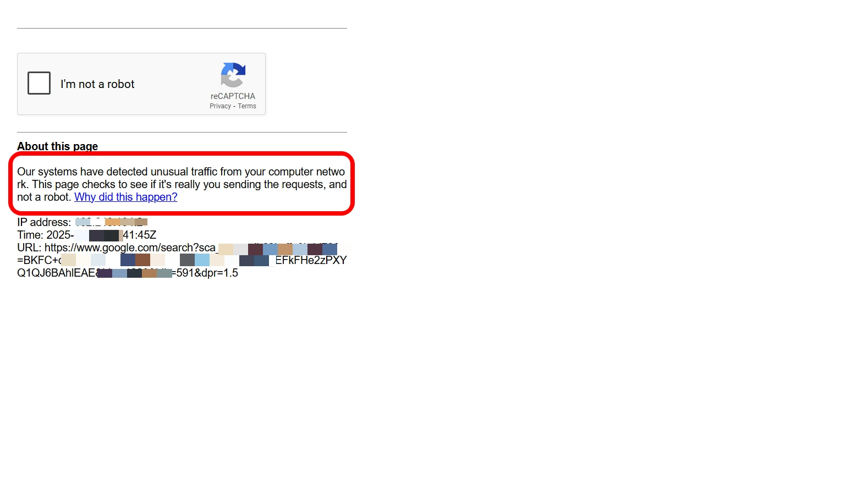
Task: Click the "About this page" heading
Action: 57,146
